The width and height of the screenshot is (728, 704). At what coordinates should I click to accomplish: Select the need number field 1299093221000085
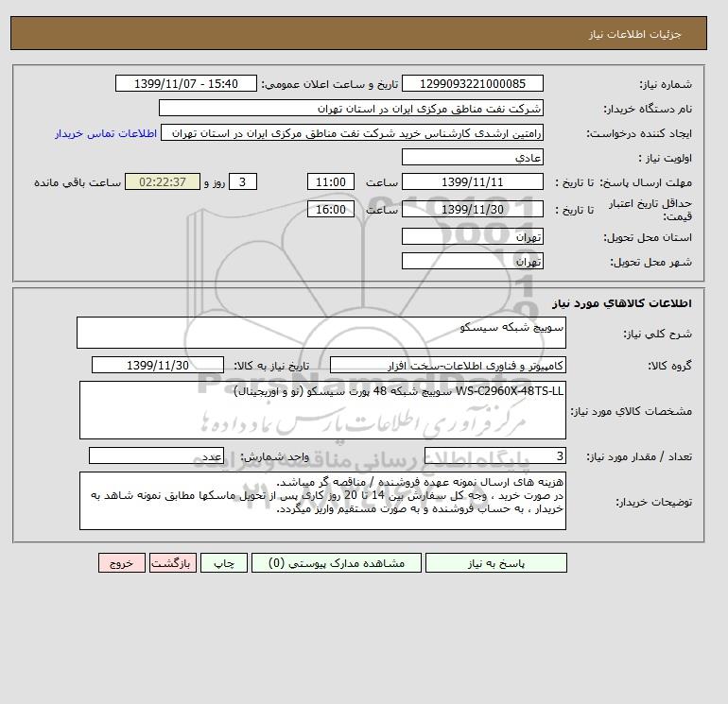pyautogui.click(x=472, y=83)
